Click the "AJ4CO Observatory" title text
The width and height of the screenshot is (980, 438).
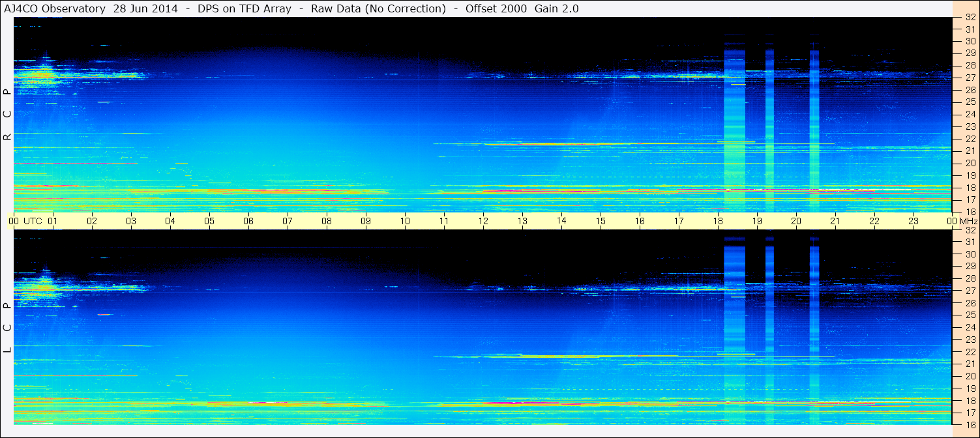pyautogui.click(x=55, y=9)
